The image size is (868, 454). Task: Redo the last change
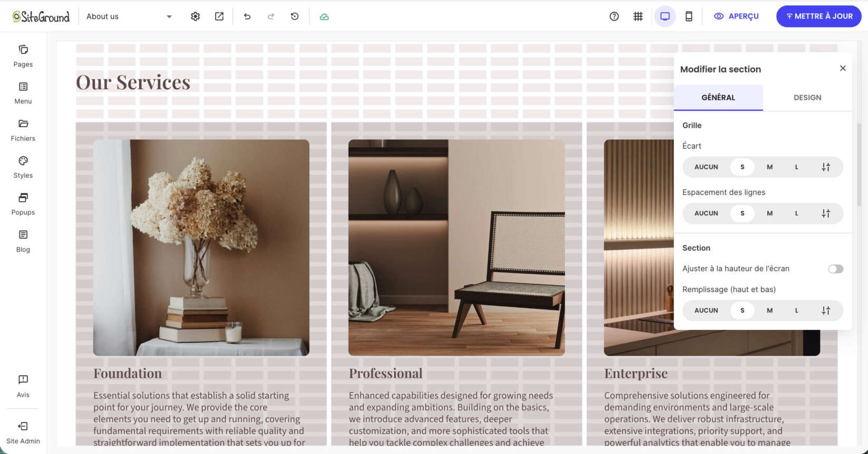pyautogui.click(x=271, y=16)
